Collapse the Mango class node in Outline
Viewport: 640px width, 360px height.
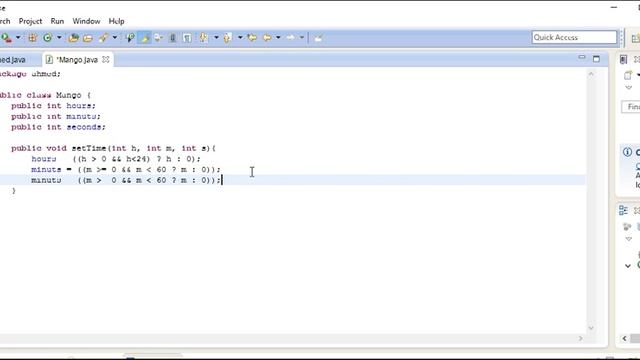pyautogui.click(x=628, y=266)
